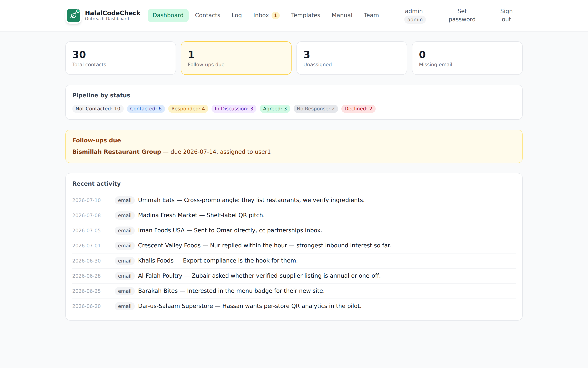Click the Agreed: 3 status pill
This screenshot has width=588, height=368.
[275, 109]
